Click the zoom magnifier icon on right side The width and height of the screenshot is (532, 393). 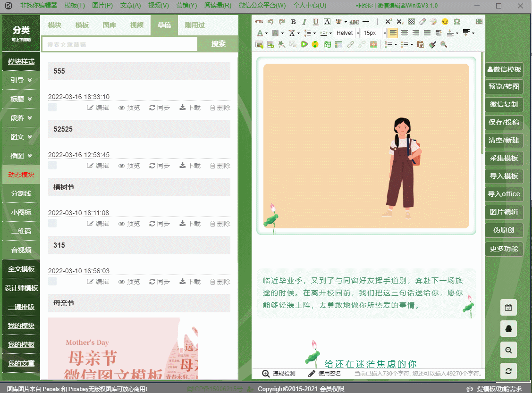click(508, 350)
